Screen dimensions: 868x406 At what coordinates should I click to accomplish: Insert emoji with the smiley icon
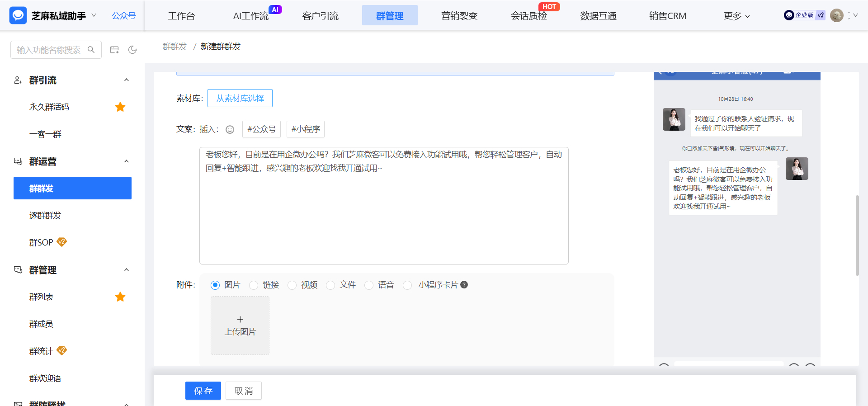click(230, 130)
